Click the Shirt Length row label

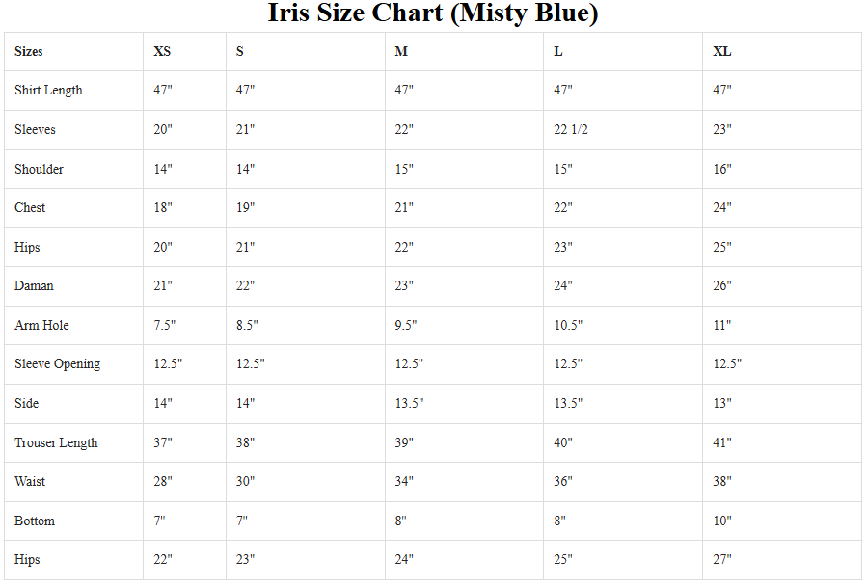pos(48,91)
